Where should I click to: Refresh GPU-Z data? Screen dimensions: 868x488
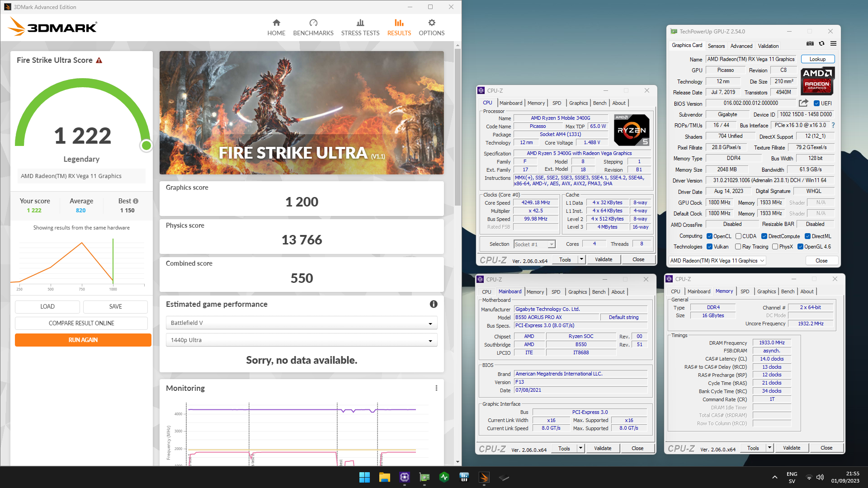[821, 44]
